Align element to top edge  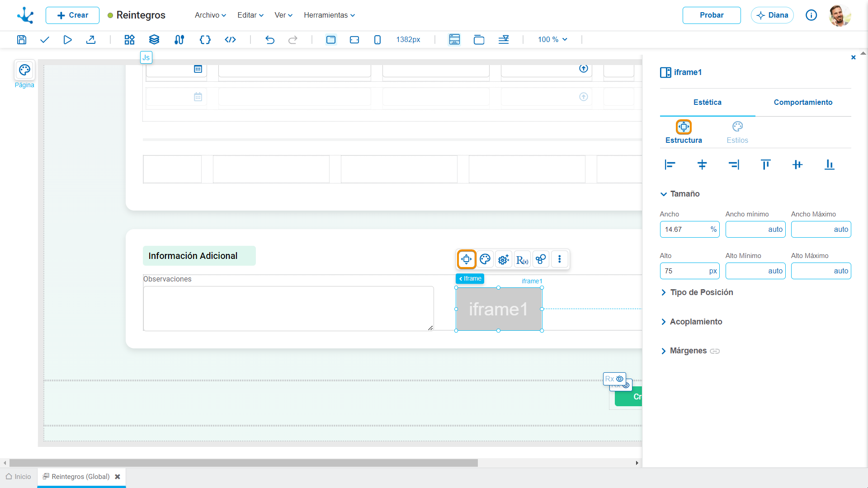tap(766, 165)
